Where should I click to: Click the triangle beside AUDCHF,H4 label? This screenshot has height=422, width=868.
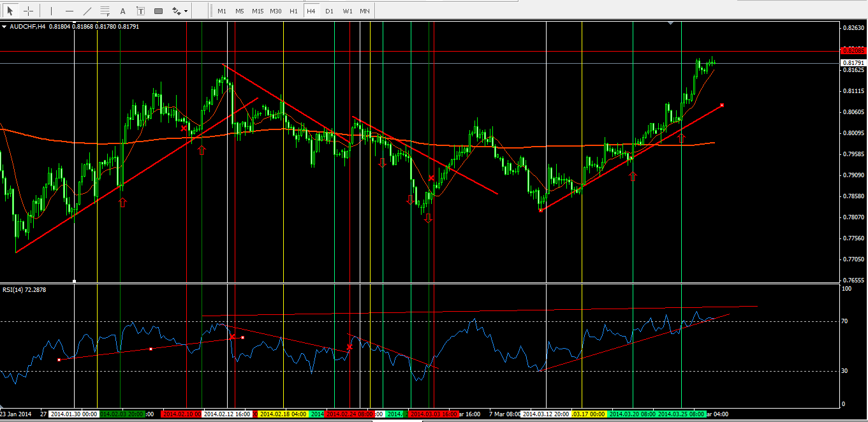coord(5,26)
